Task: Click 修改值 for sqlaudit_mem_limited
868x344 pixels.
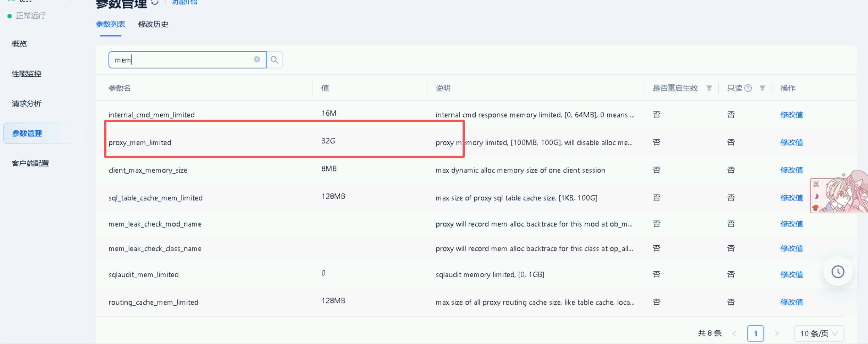Action: (x=791, y=274)
